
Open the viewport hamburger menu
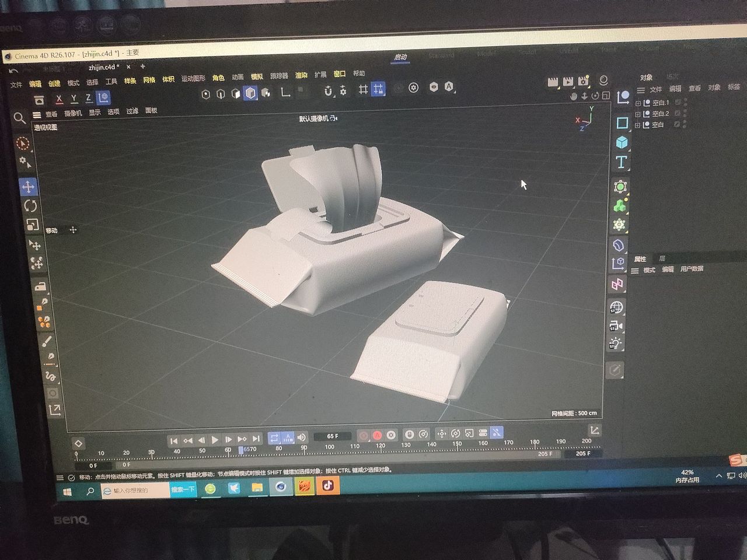[x=37, y=115]
